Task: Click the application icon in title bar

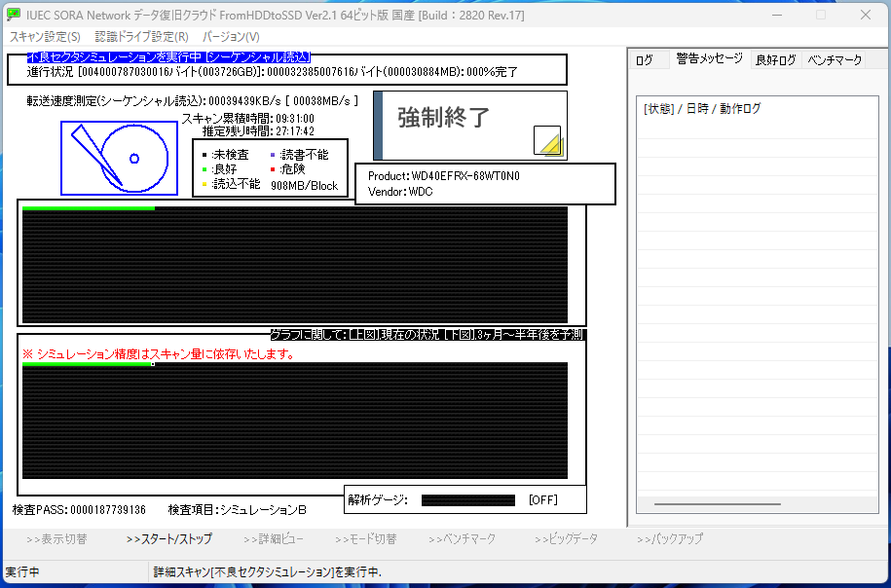Action: (x=14, y=15)
